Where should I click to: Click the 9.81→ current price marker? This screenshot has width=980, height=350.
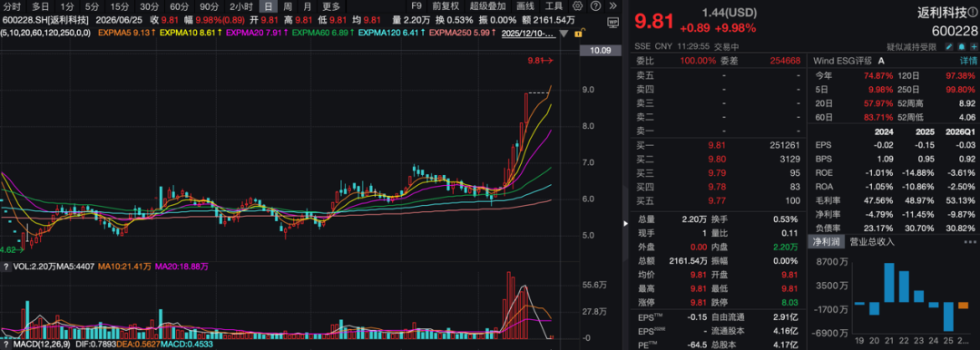point(541,62)
